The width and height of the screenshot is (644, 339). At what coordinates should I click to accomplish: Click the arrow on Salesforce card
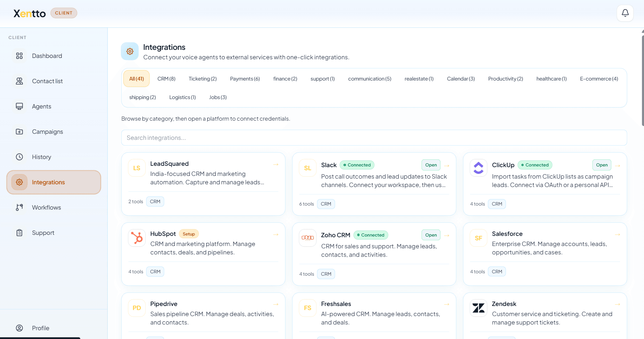click(617, 235)
